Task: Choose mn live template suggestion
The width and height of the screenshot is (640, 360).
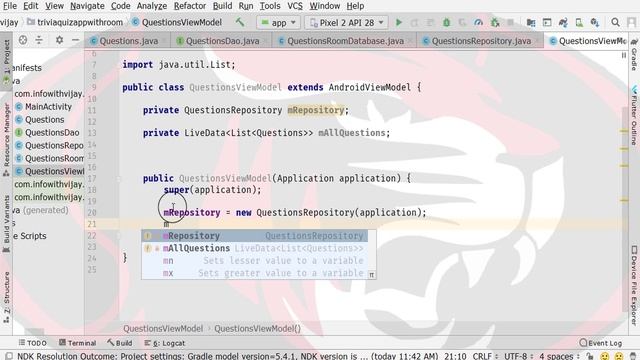Action: [255, 261]
